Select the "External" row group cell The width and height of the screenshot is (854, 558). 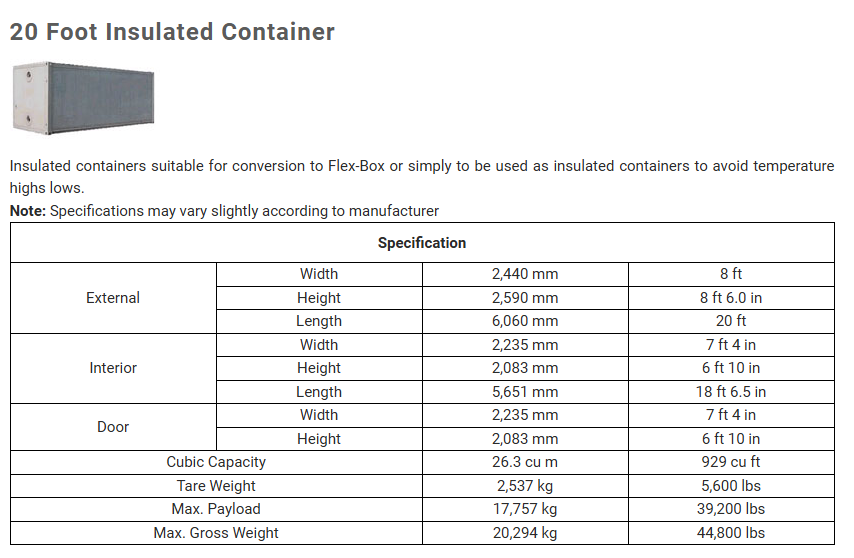pos(113,298)
